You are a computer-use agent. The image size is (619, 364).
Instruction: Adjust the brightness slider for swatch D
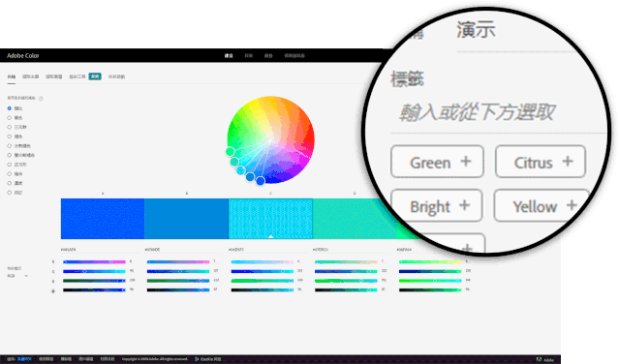coord(346,289)
